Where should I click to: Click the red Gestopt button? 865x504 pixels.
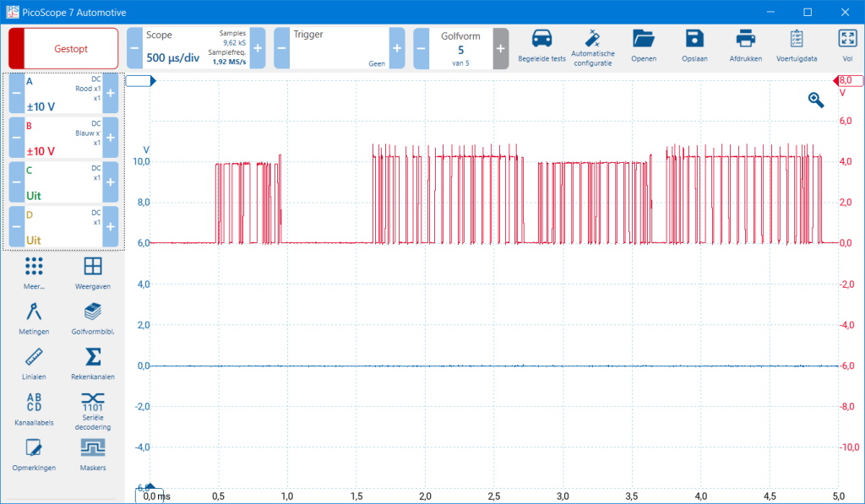(62, 48)
